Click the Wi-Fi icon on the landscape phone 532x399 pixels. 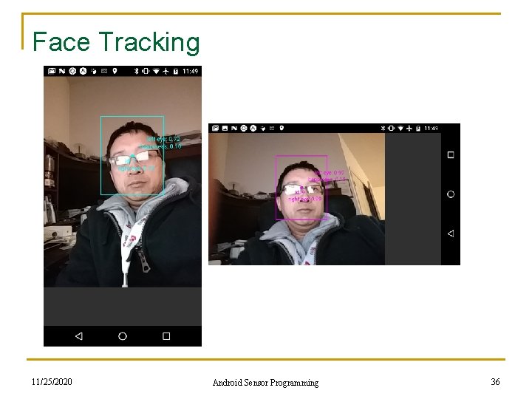click(x=400, y=128)
